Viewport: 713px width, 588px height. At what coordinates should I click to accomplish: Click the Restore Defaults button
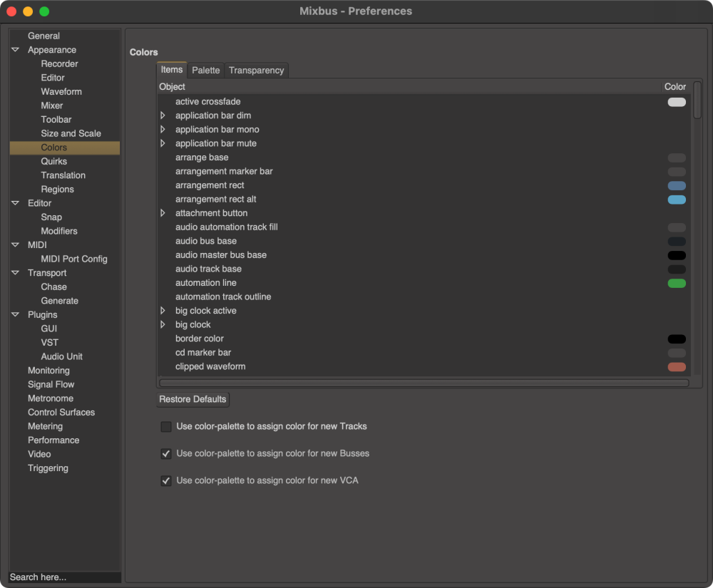(193, 399)
